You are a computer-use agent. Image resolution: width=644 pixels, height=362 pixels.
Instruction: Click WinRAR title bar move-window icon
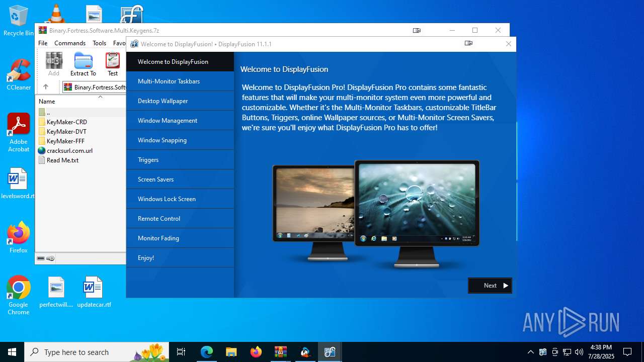point(417,30)
